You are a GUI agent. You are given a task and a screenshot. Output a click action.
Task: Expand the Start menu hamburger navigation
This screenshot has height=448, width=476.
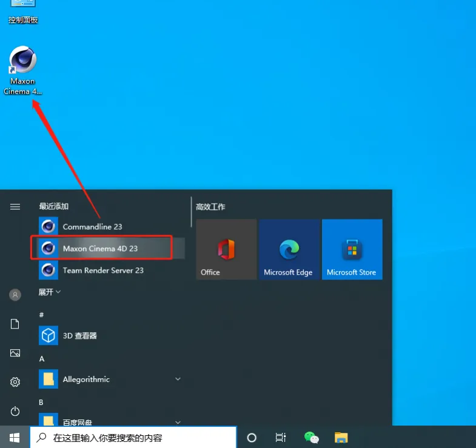[x=15, y=207]
